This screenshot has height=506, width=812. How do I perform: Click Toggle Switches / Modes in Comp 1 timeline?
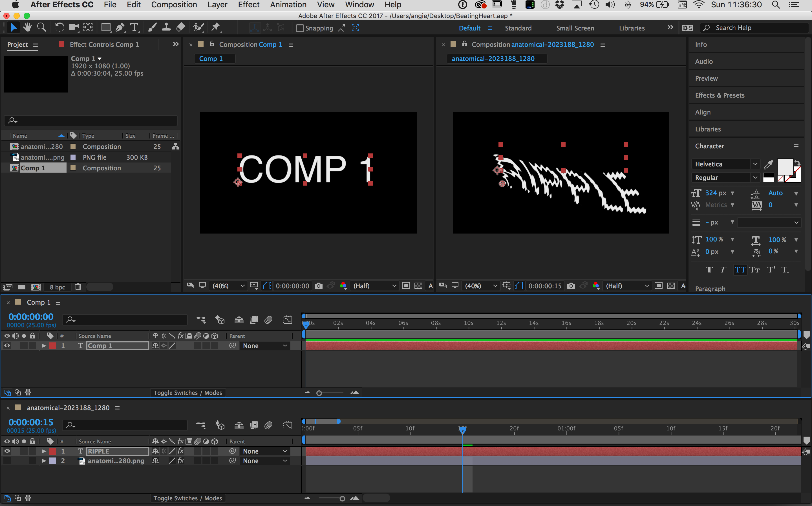click(x=187, y=393)
